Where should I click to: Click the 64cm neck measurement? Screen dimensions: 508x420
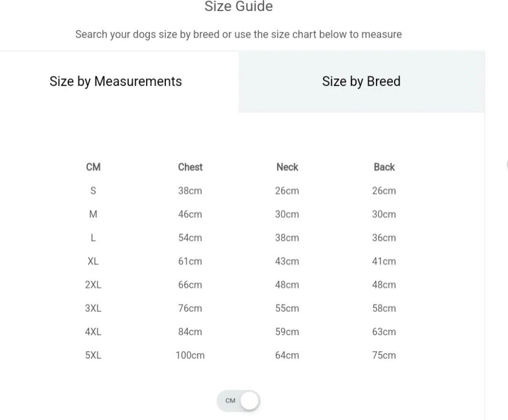(287, 355)
